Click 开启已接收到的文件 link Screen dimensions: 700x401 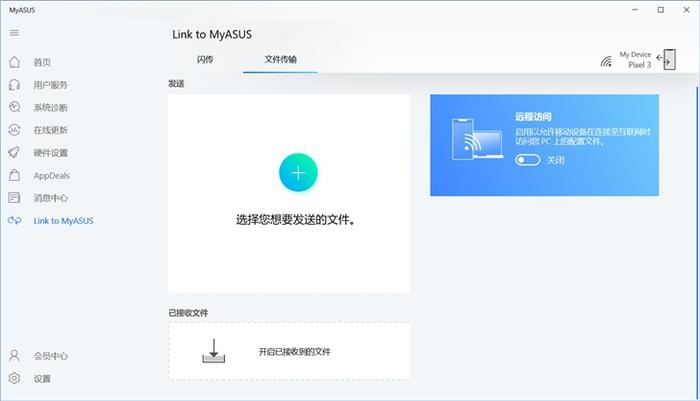click(x=295, y=352)
